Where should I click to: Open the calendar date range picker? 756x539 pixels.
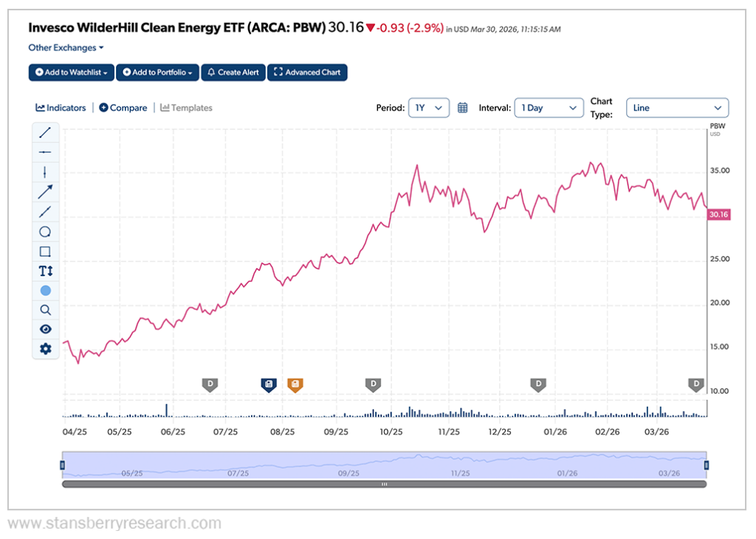point(463,108)
